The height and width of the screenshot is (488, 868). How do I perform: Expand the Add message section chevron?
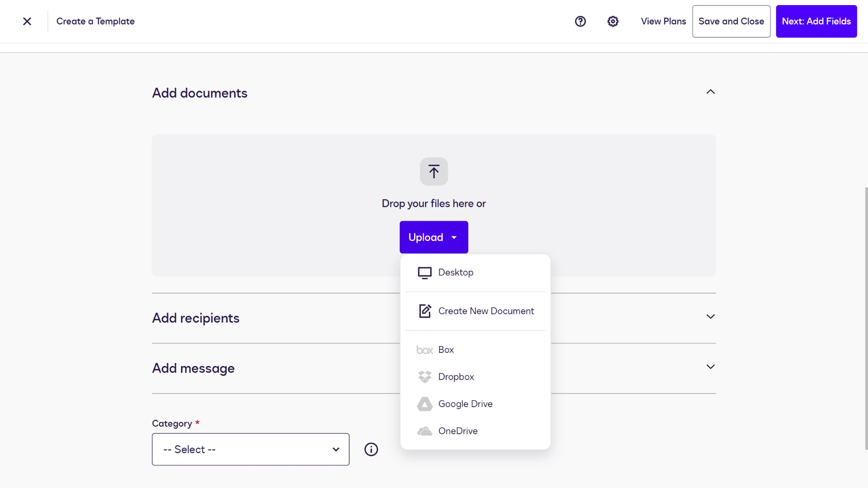point(710,367)
